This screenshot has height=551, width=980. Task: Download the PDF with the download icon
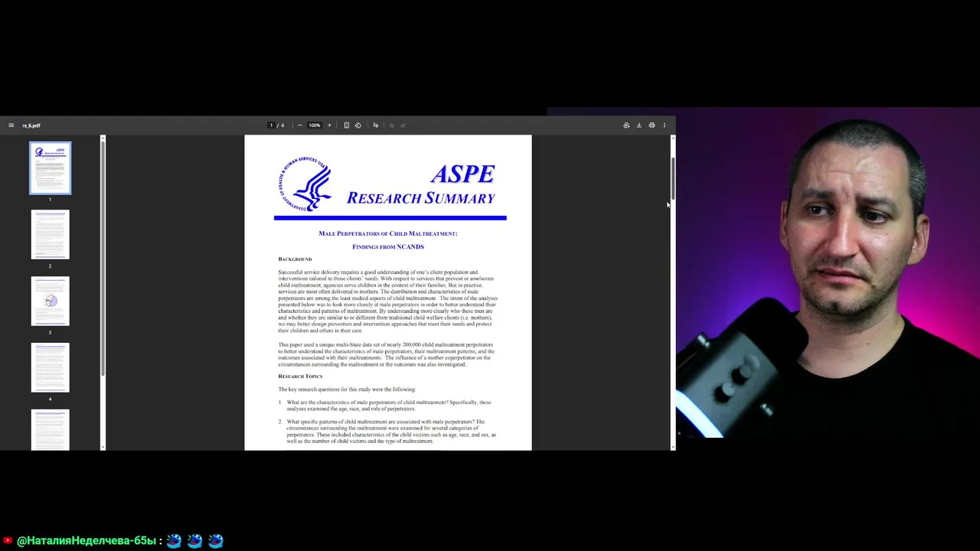pyautogui.click(x=639, y=126)
